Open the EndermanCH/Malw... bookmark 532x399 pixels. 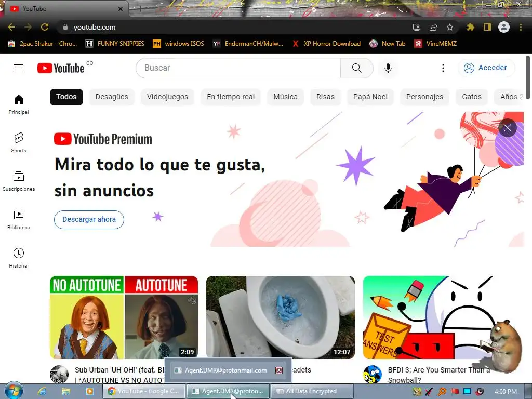click(x=248, y=44)
